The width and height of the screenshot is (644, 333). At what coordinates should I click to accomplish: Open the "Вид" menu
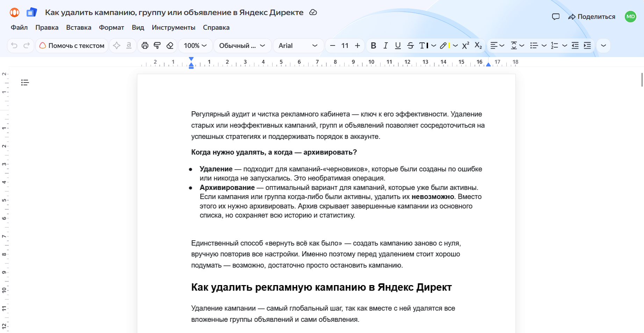pyautogui.click(x=138, y=27)
